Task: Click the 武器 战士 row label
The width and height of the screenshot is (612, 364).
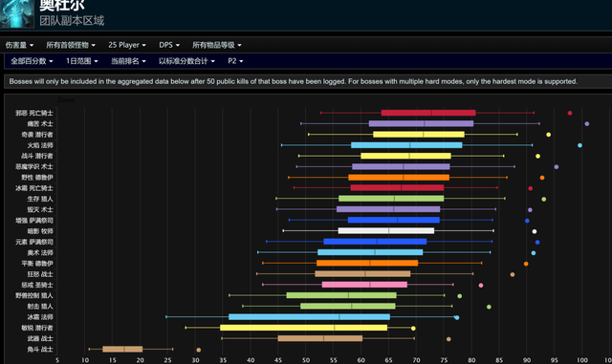Action: (x=40, y=338)
